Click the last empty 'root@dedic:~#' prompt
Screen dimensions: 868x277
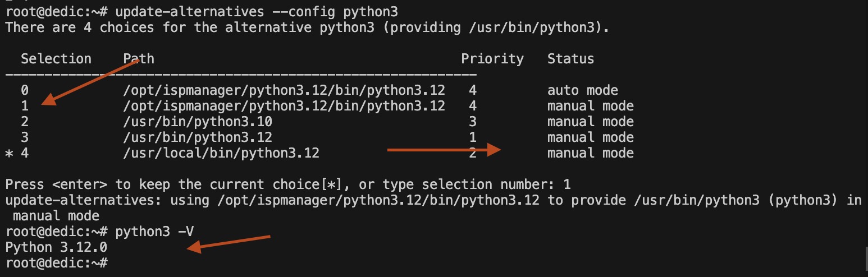56,263
